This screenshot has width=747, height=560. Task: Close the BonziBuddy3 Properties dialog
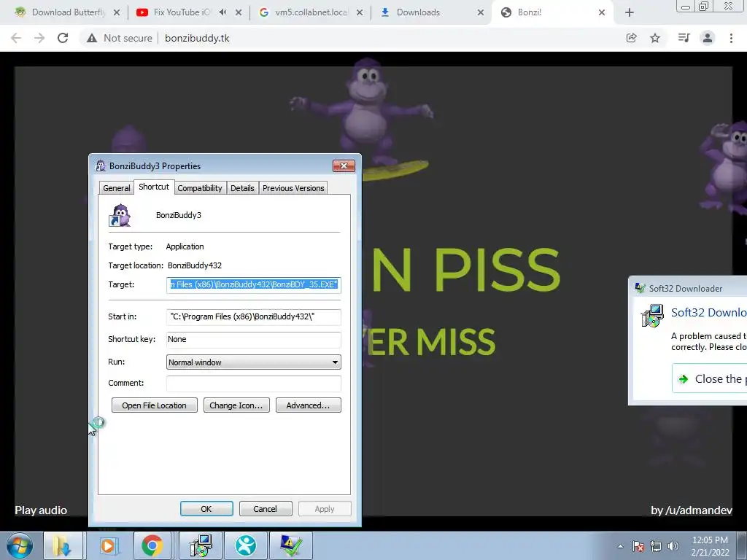click(x=344, y=166)
